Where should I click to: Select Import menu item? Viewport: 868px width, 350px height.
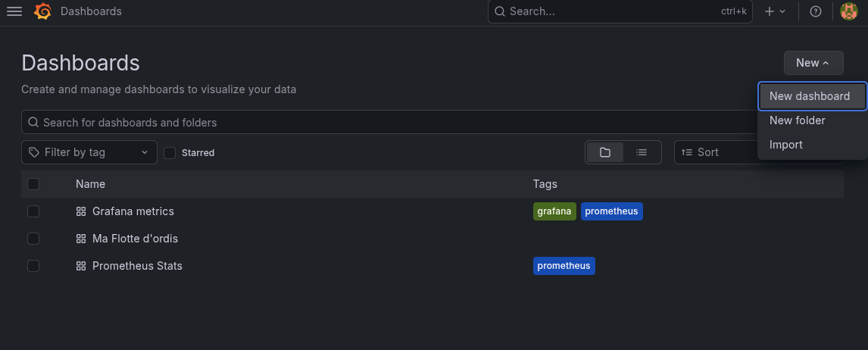tap(811, 145)
